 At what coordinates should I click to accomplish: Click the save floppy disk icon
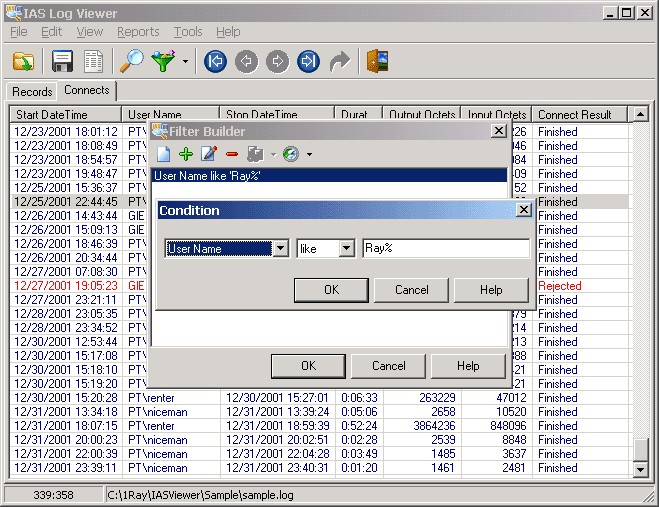(x=63, y=62)
